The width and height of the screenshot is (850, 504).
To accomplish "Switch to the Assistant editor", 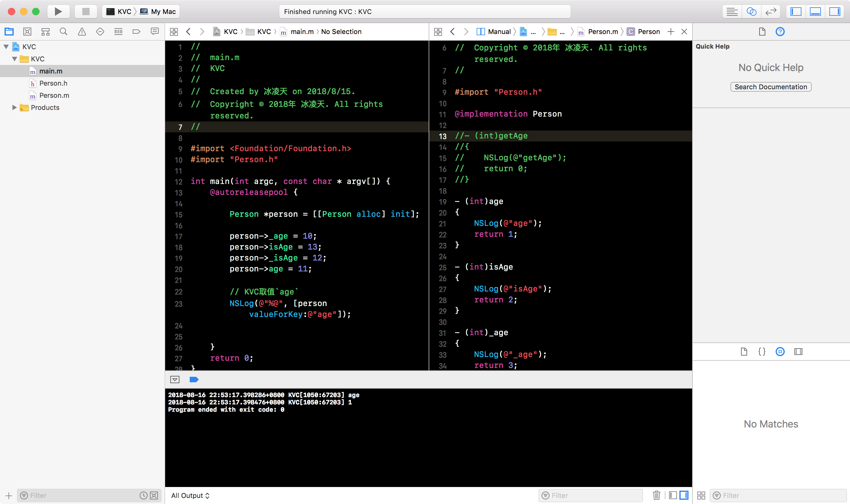I will [x=751, y=12].
